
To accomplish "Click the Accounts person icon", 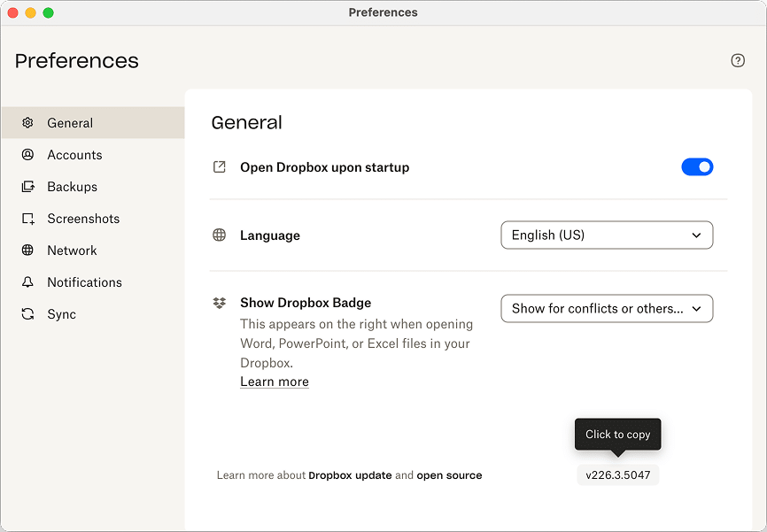I will click(27, 155).
